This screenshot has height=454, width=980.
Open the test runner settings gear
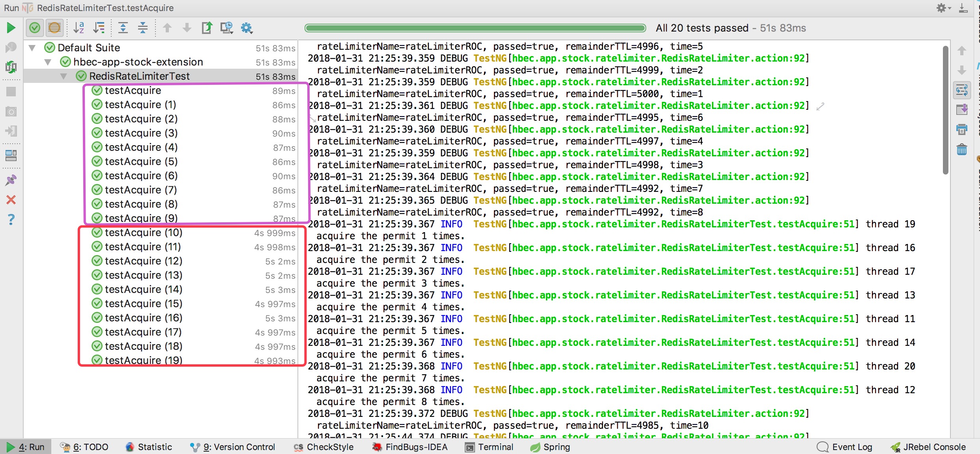(x=247, y=28)
